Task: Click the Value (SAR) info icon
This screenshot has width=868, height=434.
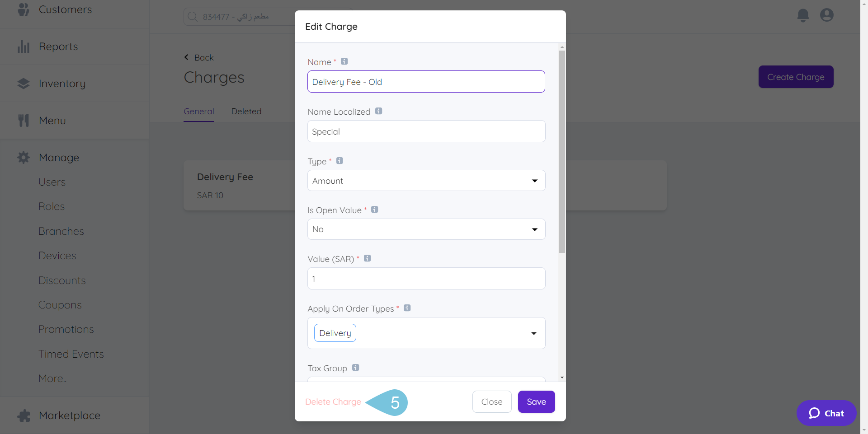Action: click(367, 258)
